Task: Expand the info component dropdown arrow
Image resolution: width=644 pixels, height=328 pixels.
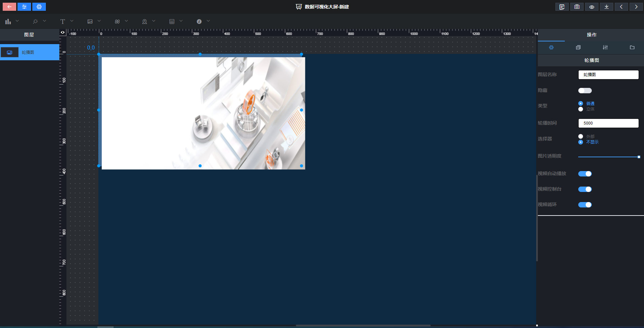Action: [208, 21]
